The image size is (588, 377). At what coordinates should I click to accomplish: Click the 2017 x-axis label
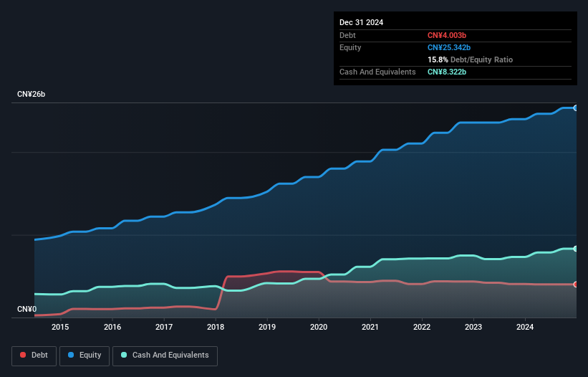(164, 327)
